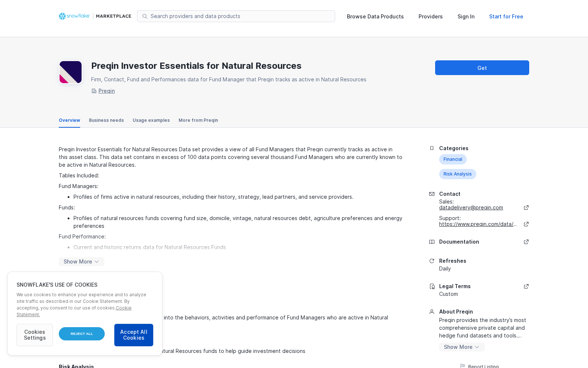Click the Report Listing link
The image size is (588, 368).
[x=483, y=366]
